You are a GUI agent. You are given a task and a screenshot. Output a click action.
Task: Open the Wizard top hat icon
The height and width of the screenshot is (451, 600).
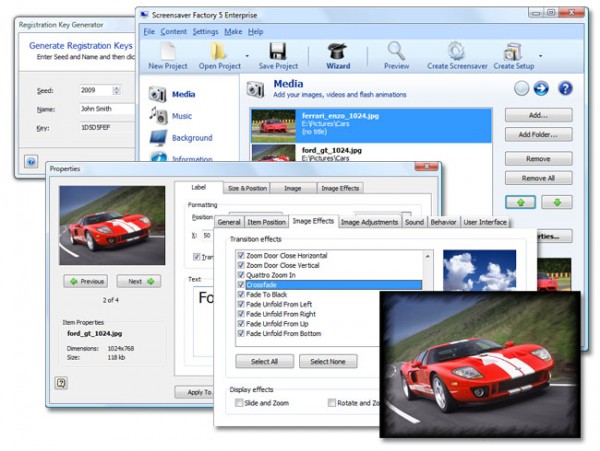coord(337,50)
